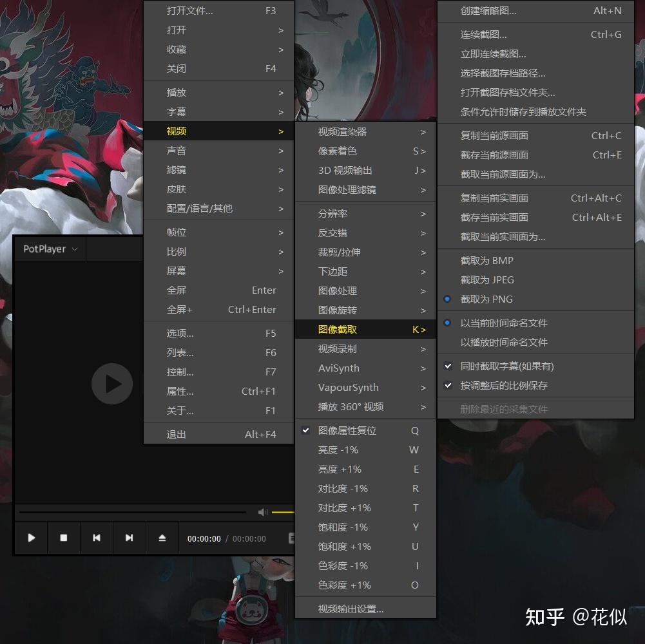Click the previous track button

(97, 538)
